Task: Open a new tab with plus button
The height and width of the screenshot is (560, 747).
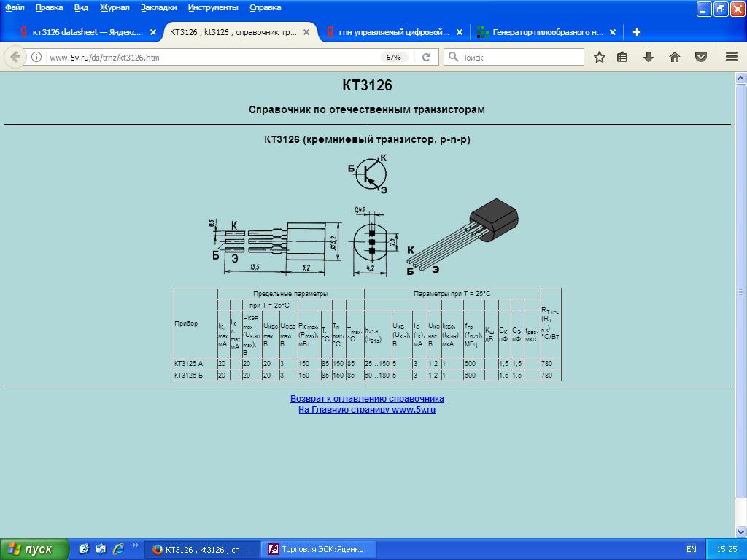Action: tap(637, 32)
